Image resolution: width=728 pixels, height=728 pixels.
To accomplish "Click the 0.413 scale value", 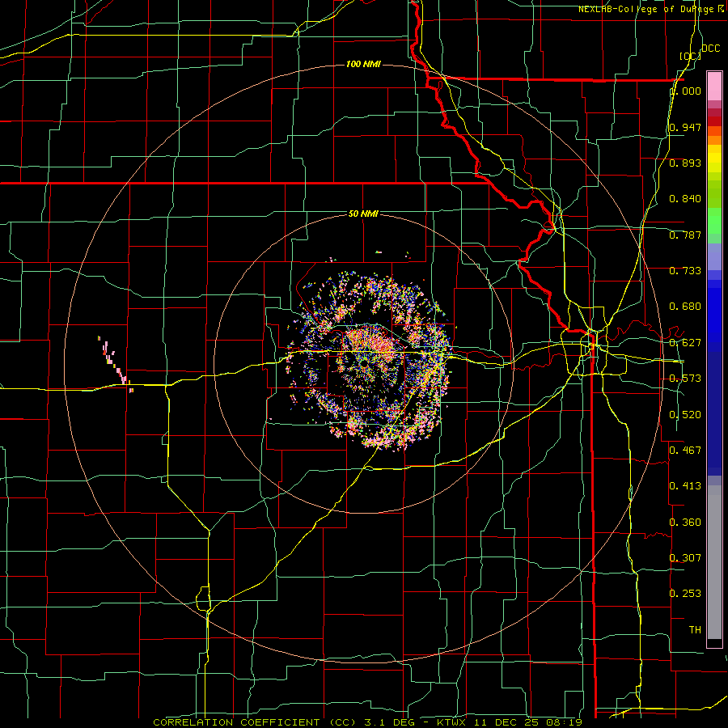I will 685,486.
